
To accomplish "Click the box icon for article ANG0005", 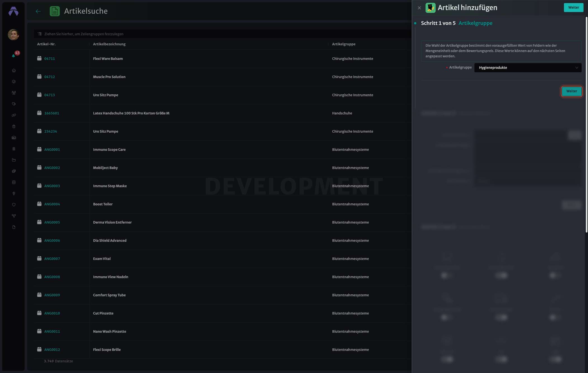I will click(x=39, y=222).
